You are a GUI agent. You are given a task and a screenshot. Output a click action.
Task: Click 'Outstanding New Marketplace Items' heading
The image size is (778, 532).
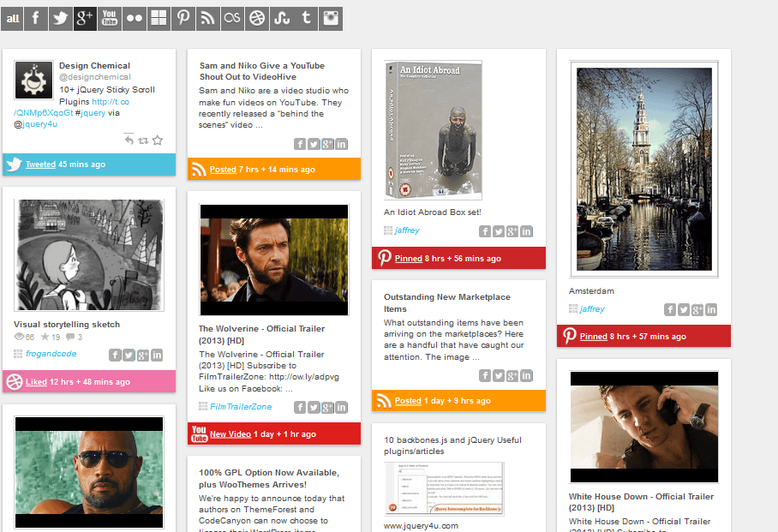[x=447, y=302]
